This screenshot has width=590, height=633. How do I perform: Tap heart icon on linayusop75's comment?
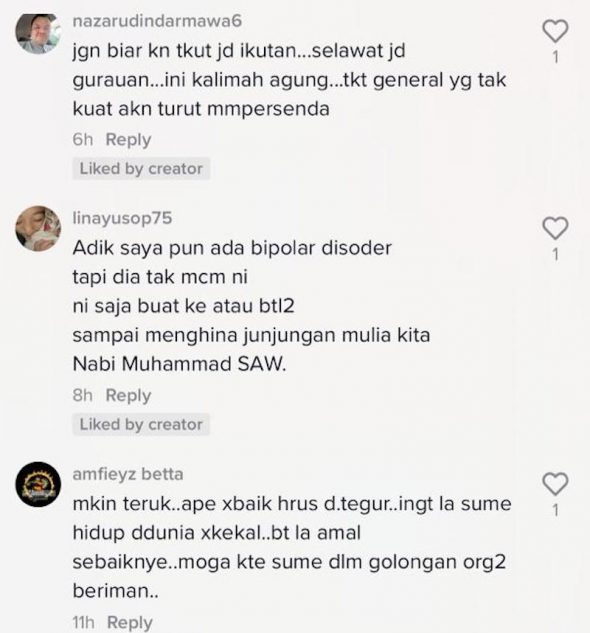click(x=555, y=228)
